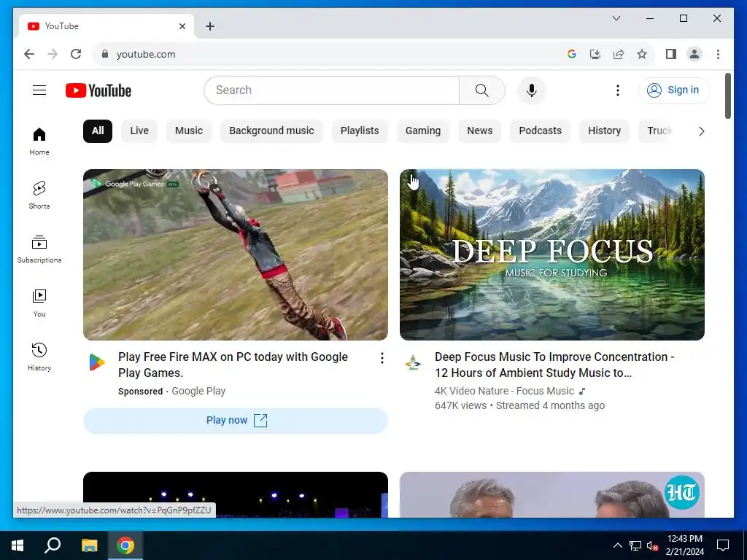This screenshot has height=560, width=747.
Task: Go to Home in sidebar
Action: [x=39, y=141]
